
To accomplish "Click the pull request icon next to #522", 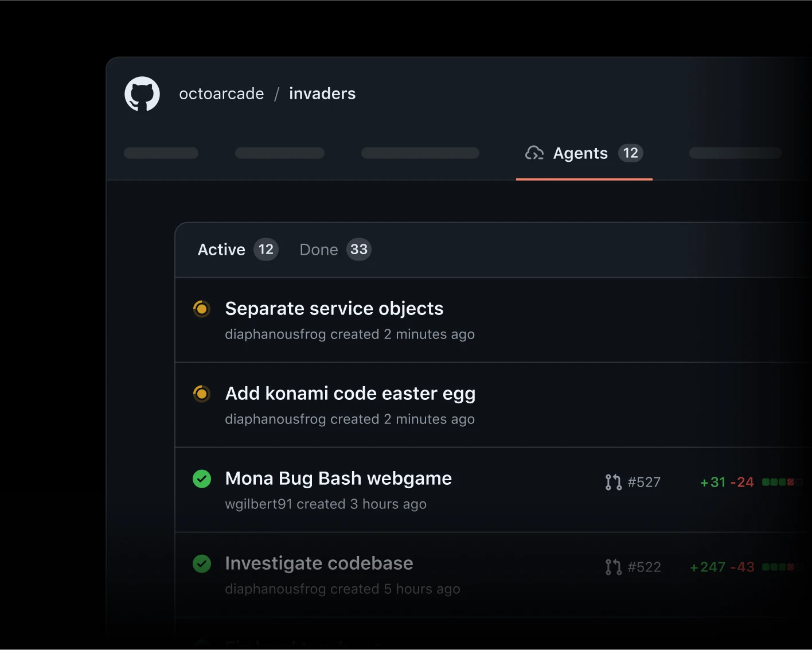I will [612, 567].
